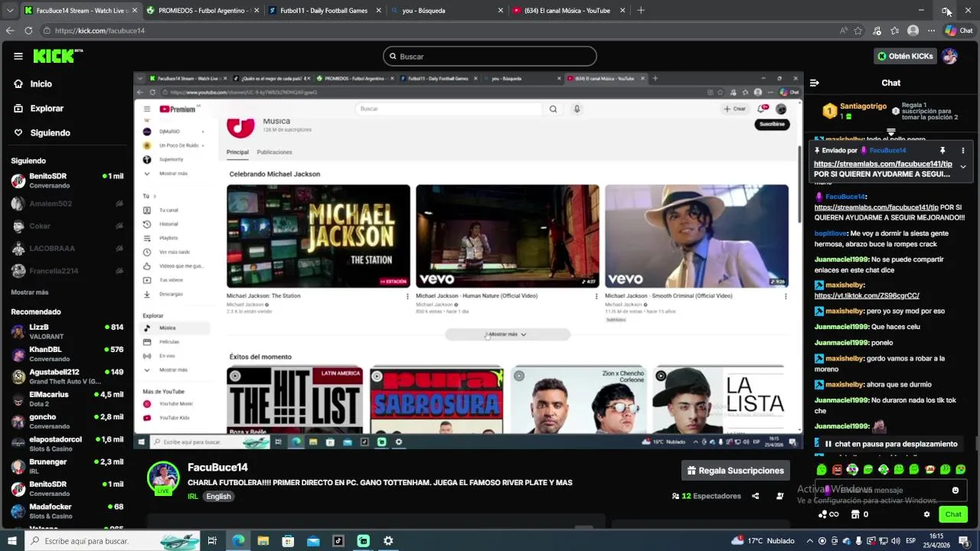
Task: Open Brunenger IRL recommended channel
Action: [x=67, y=466]
